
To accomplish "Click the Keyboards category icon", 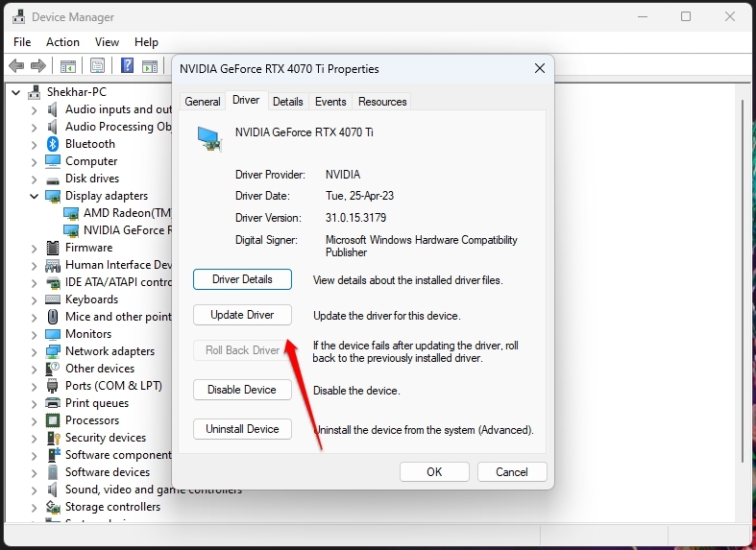I will pyautogui.click(x=53, y=299).
